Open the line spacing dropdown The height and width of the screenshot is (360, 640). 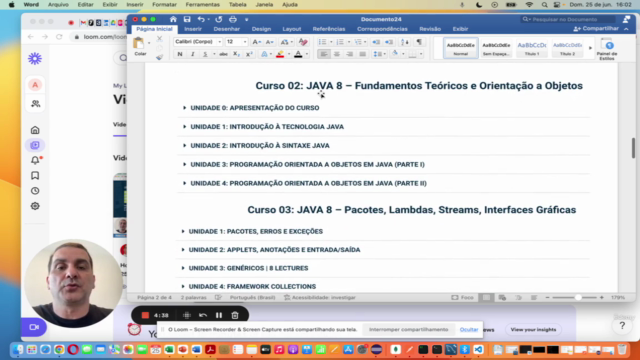(380, 54)
